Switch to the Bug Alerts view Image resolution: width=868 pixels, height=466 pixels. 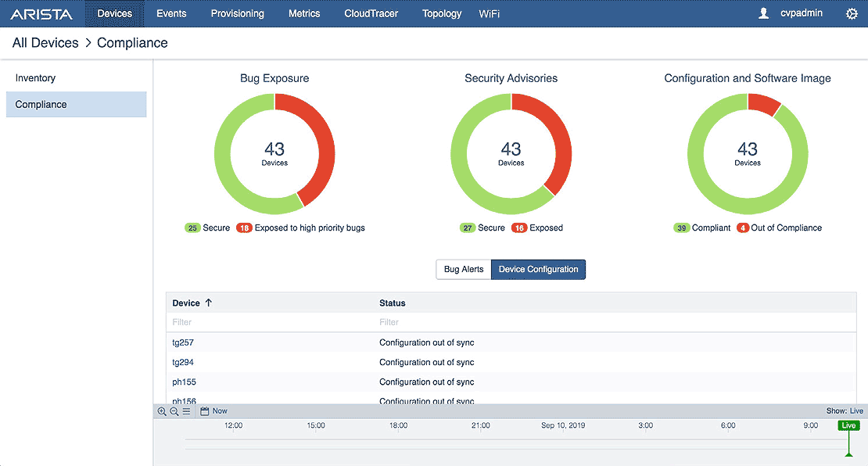point(463,269)
